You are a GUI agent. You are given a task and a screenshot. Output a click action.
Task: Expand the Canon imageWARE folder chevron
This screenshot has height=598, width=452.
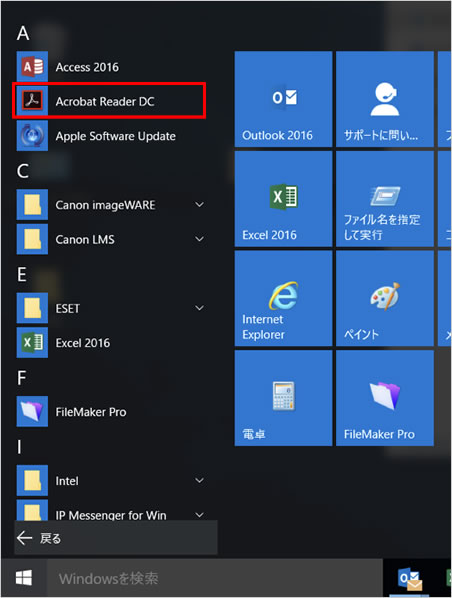(x=199, y=205)
